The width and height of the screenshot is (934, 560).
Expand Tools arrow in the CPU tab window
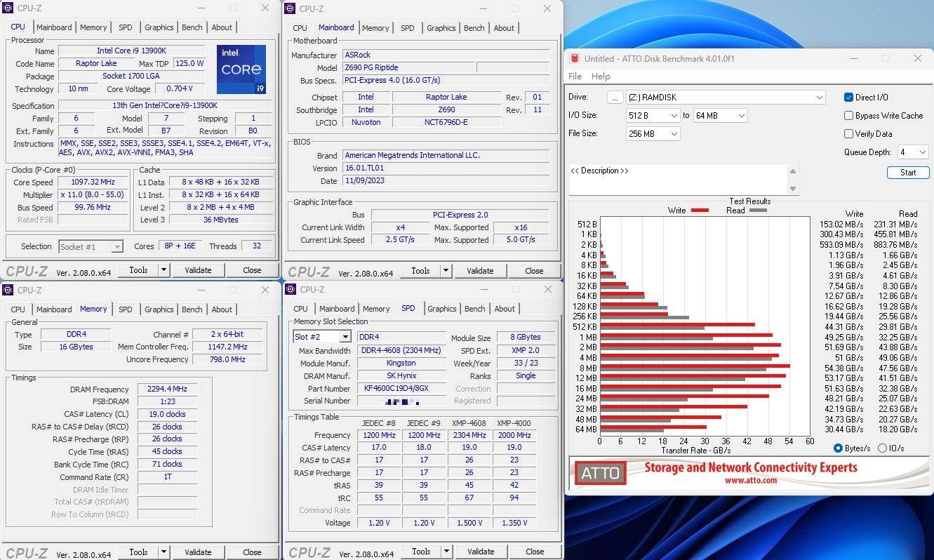164,270
